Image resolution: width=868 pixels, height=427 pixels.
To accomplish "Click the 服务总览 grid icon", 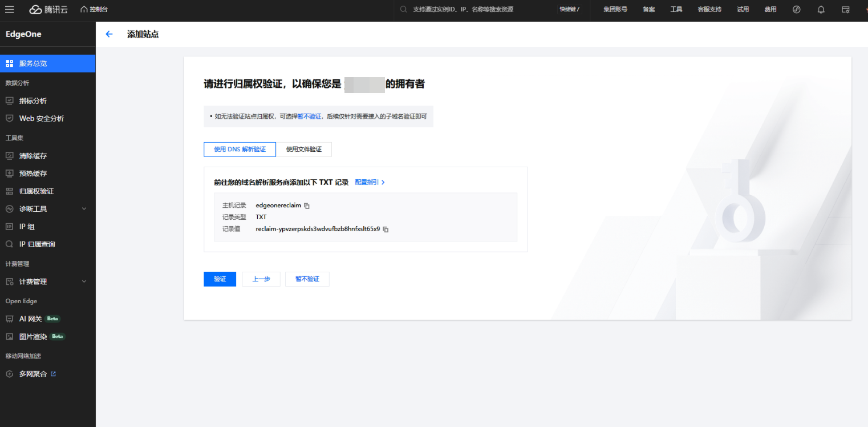I will click(10, 63).
